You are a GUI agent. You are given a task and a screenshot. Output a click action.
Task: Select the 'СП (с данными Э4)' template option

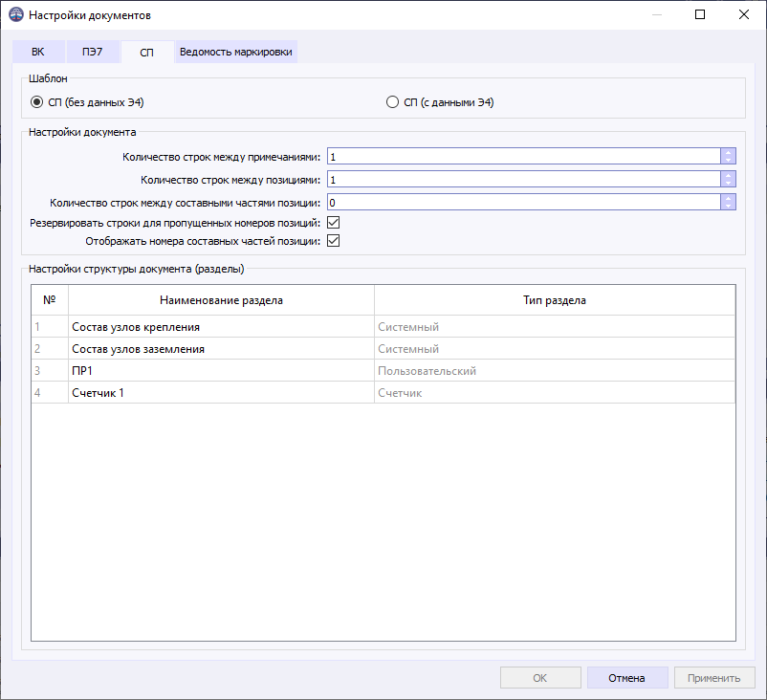click(x=392, y=101)
